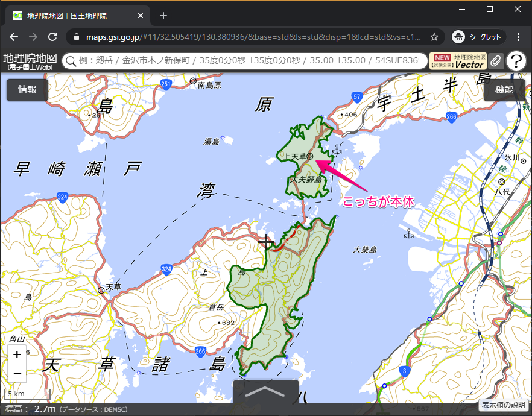This screenshot has height=416, width=532.
Task: Click the anchor port symbol near 上天草
Action: pos(337,150)
